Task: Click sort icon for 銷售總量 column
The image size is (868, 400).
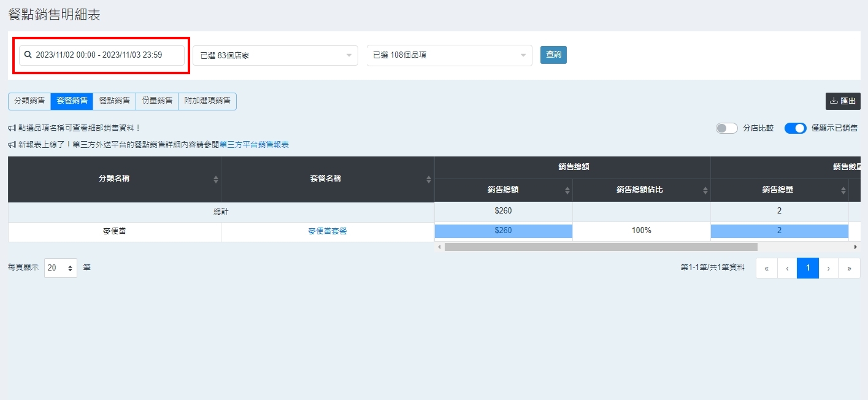Action: [x=843, y=190]
